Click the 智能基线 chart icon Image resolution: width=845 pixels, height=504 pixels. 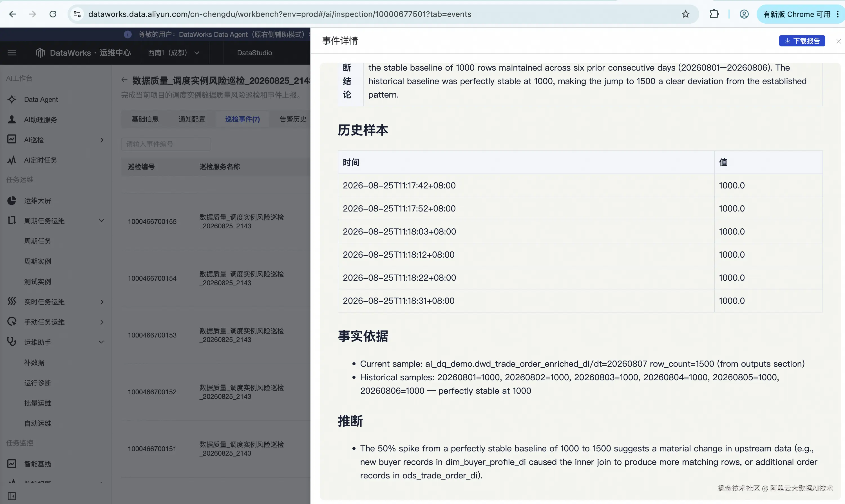(x=12, y=463)
